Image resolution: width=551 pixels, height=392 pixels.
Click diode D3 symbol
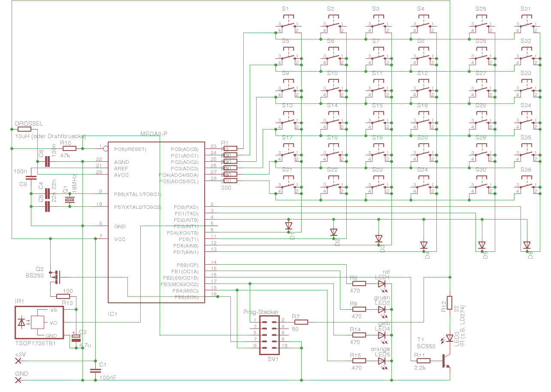378,238
